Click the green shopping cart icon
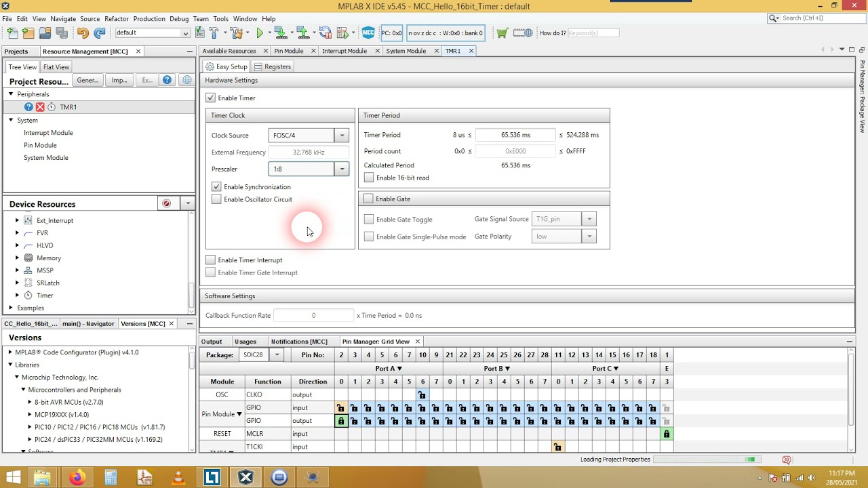The width and height of the screenshot is (868, 488). 502,33
